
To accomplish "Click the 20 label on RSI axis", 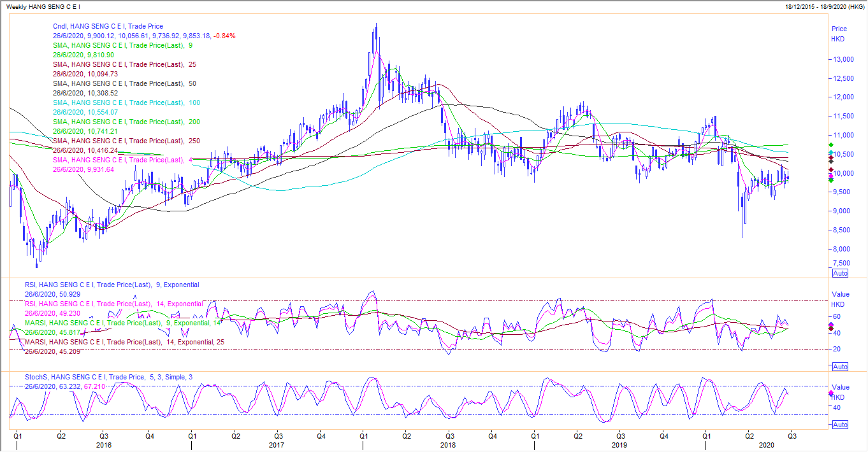I will pyautogui.click(x=837, y=349).
